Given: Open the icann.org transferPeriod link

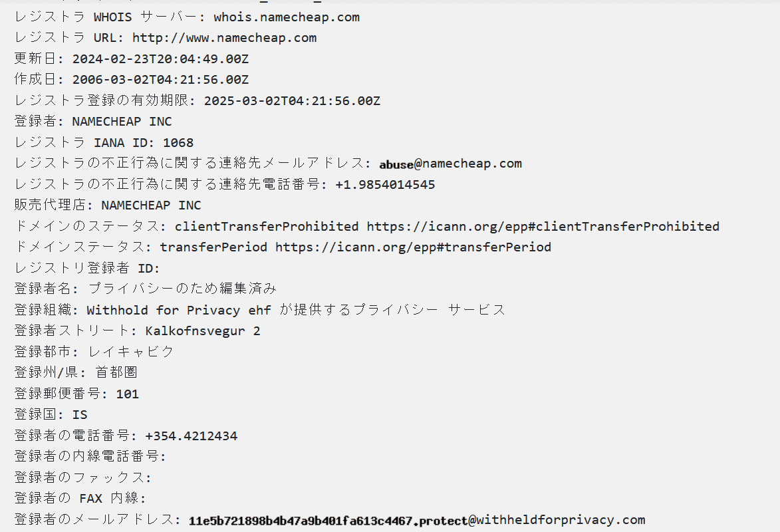Looking at the screenshot, I should tap(413, 247).
